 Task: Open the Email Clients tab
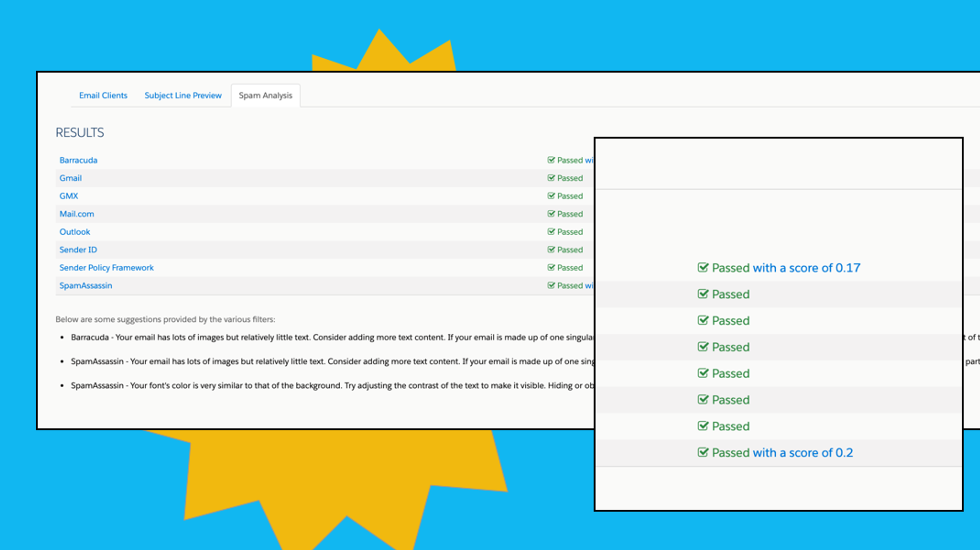pos(103,95)
